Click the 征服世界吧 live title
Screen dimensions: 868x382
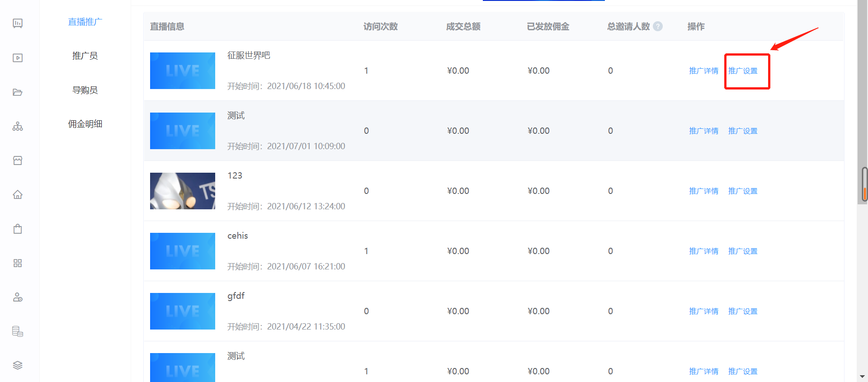pyautogui.click(x=249, y=55)
